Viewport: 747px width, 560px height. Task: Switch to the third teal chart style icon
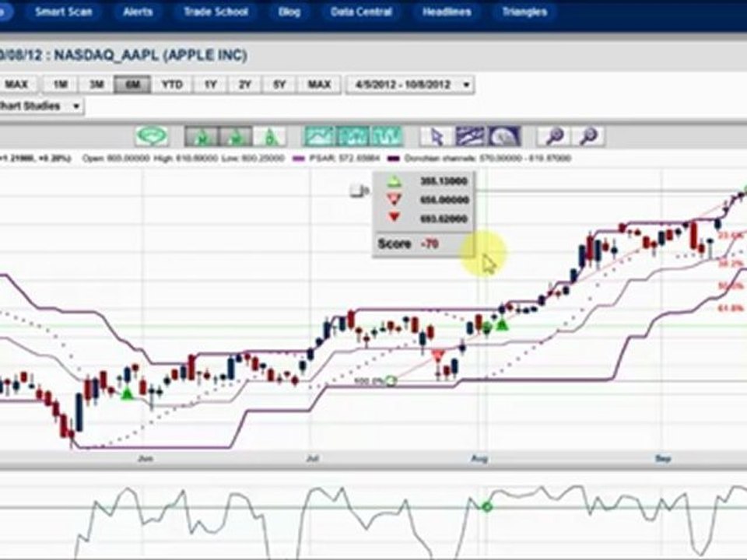[387, 136]
